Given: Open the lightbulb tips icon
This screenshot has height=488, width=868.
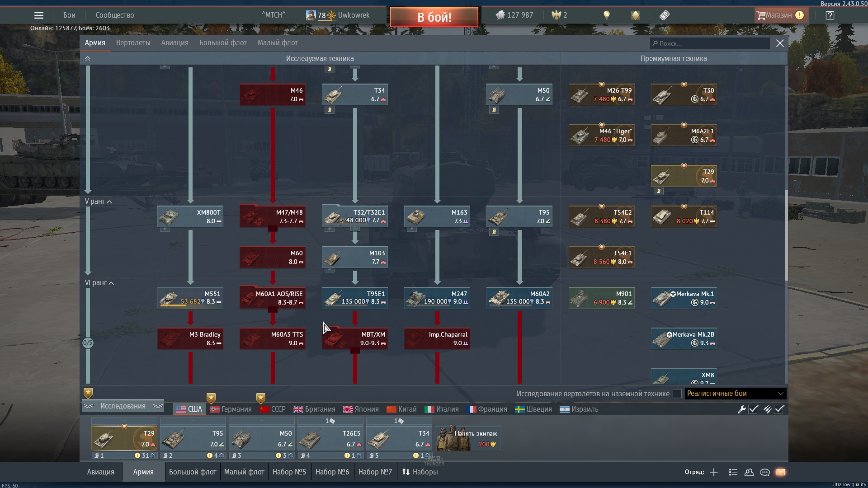Looking at the screenshot, I should click(607, 15).
